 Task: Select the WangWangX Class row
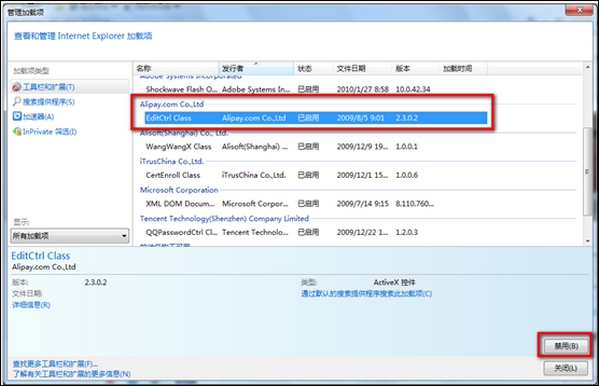[316, 146]
